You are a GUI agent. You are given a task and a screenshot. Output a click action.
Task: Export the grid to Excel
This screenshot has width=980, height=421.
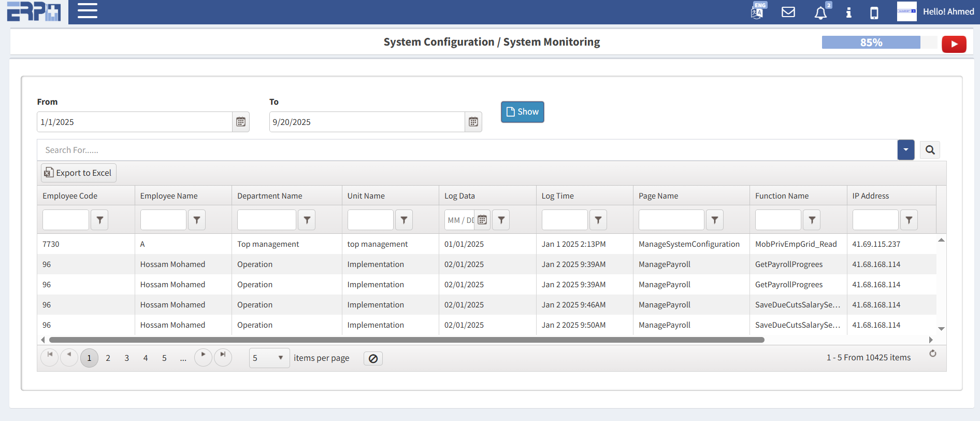(x=79, y=173)
